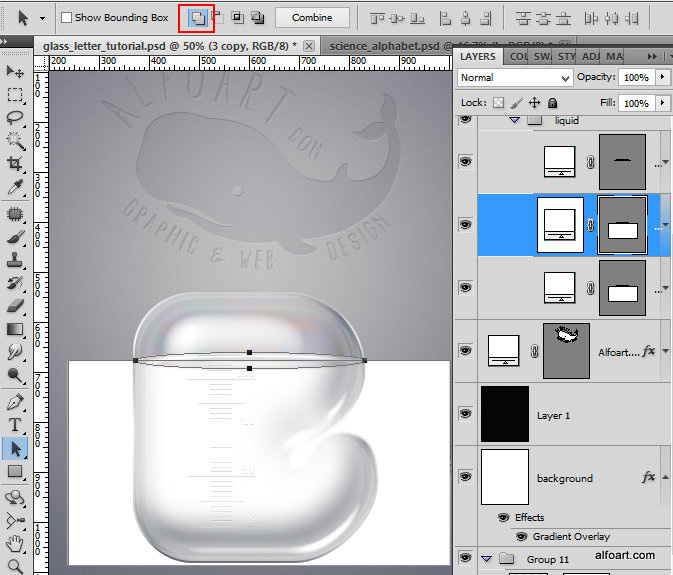This screenshot has height=575, width=673.
Task: Hide the Gradient Overlay effect
Action: 521,537
